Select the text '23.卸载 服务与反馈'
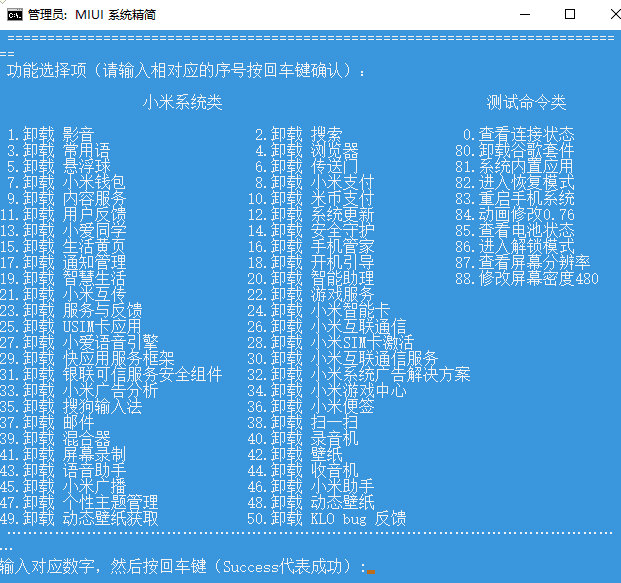Screen dimensions: 621x583 (x=71, y=311)
